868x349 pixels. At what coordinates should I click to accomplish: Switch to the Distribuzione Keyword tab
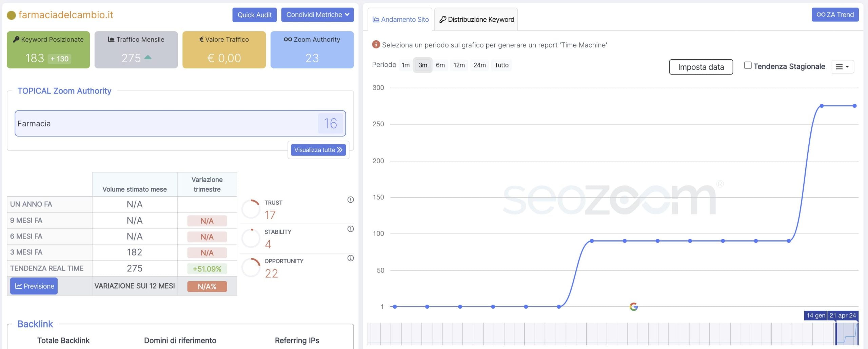476,20
